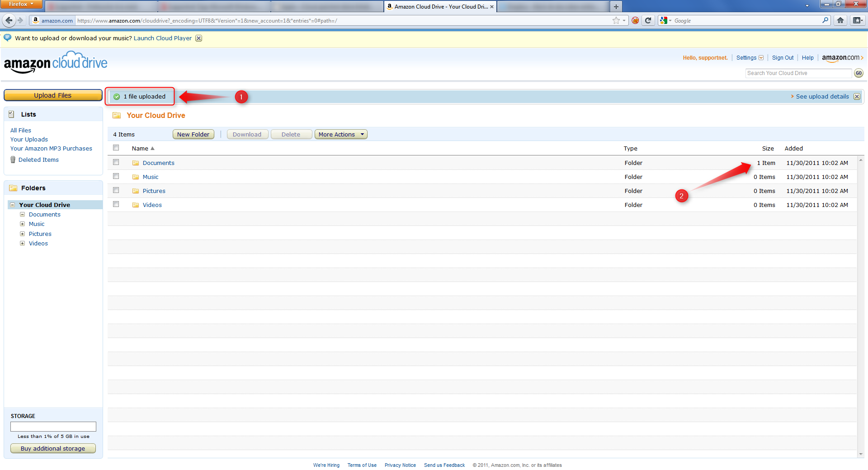Open the Firefox menu

[x=21, y=4]
